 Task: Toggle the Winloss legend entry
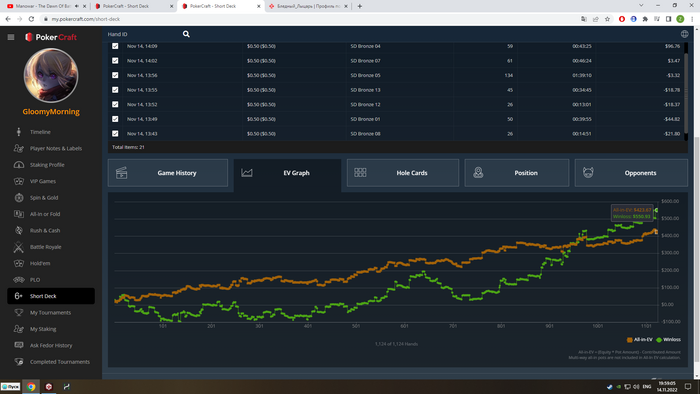(x=668, y=340)
